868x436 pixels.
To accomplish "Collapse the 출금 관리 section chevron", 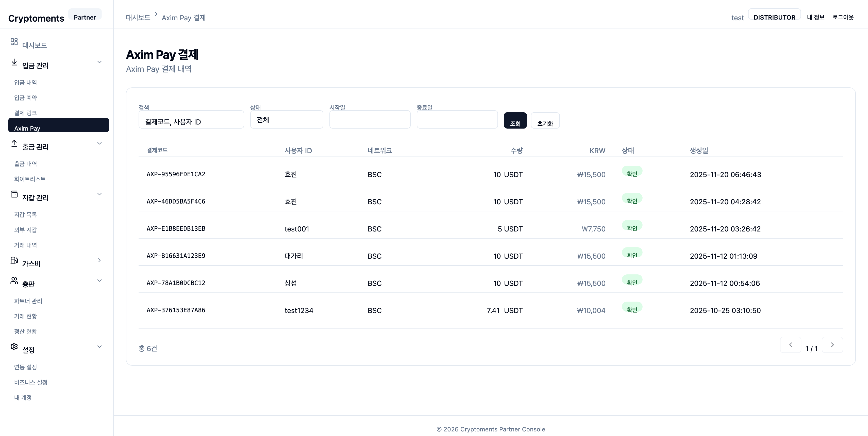I will [99, 143].
